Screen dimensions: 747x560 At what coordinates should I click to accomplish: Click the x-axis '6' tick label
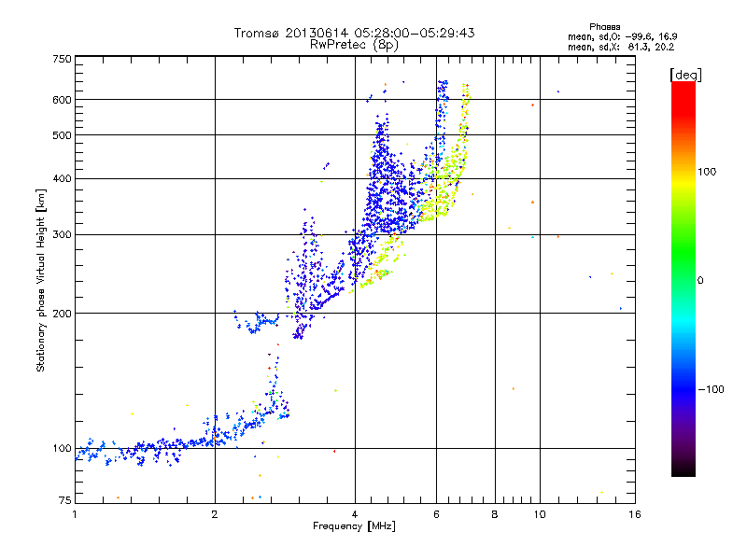pos(436,514)
